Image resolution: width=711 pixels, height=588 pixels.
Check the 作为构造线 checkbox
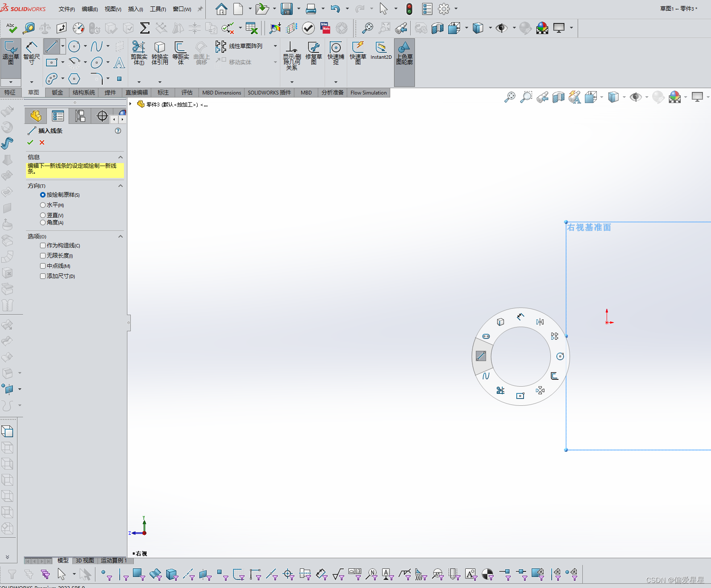pyautogui.click(x=43, y=245)
